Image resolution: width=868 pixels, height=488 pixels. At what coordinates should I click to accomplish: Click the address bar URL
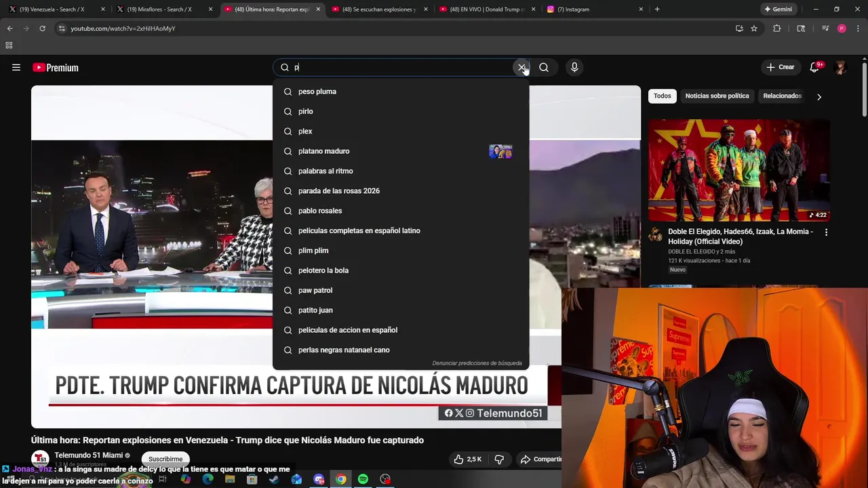(x=123, y=28)
